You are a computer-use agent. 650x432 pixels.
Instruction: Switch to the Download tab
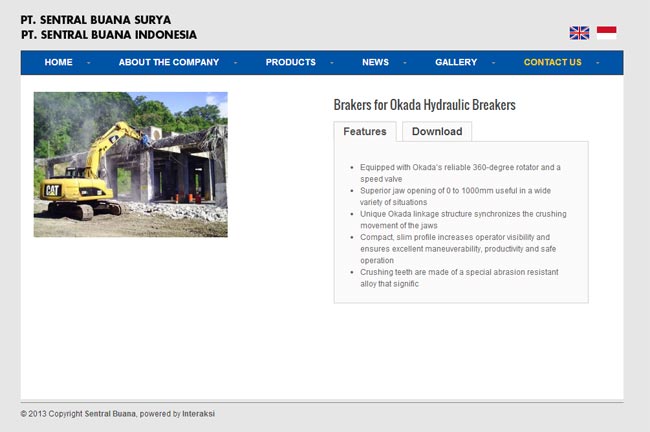click(x=437, y=131)
